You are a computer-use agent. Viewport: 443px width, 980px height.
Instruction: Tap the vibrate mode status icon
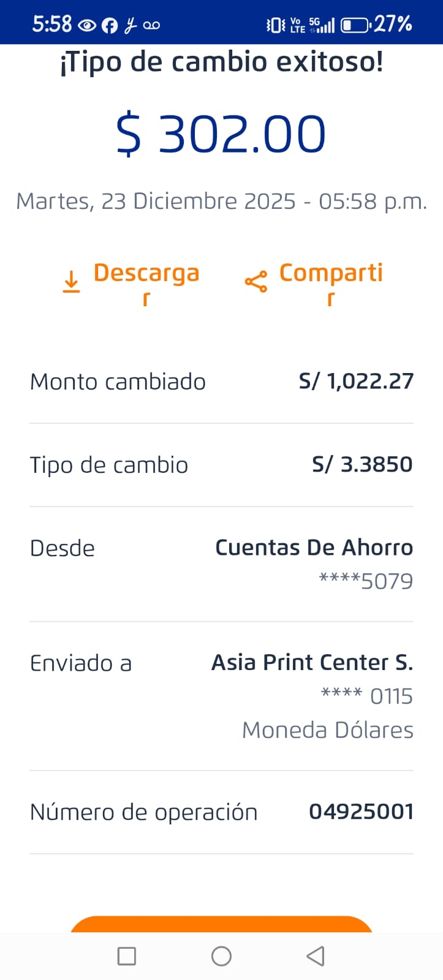tap(275, 25)
